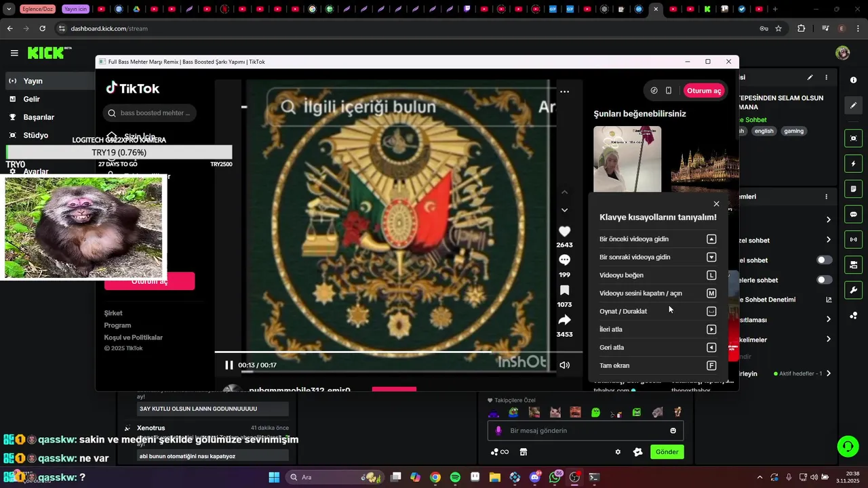Screen dimensions: 868x488
Task: Edit stream info with panel pencil icon
Action: (x=810, y=78)
